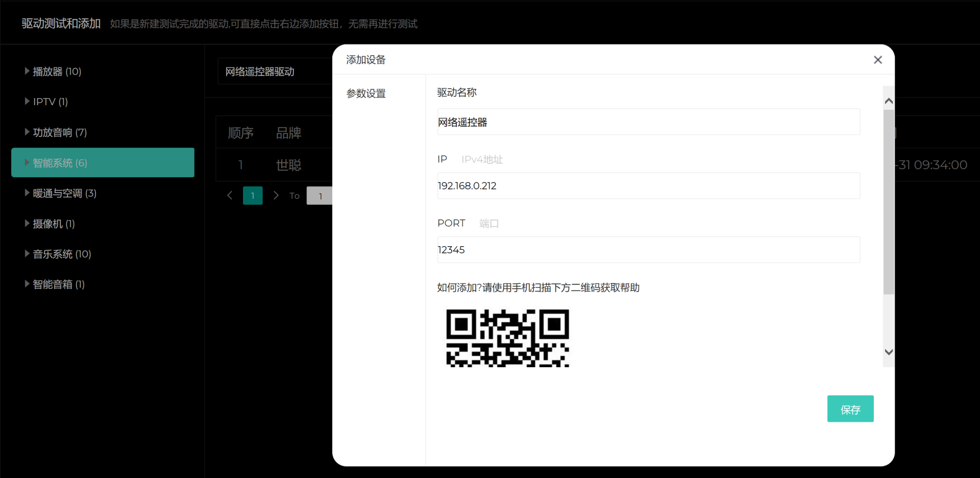Click the 驱动测试和添加 page title
980x478 pixels.
pyautogui.click(x=61, y=23)
